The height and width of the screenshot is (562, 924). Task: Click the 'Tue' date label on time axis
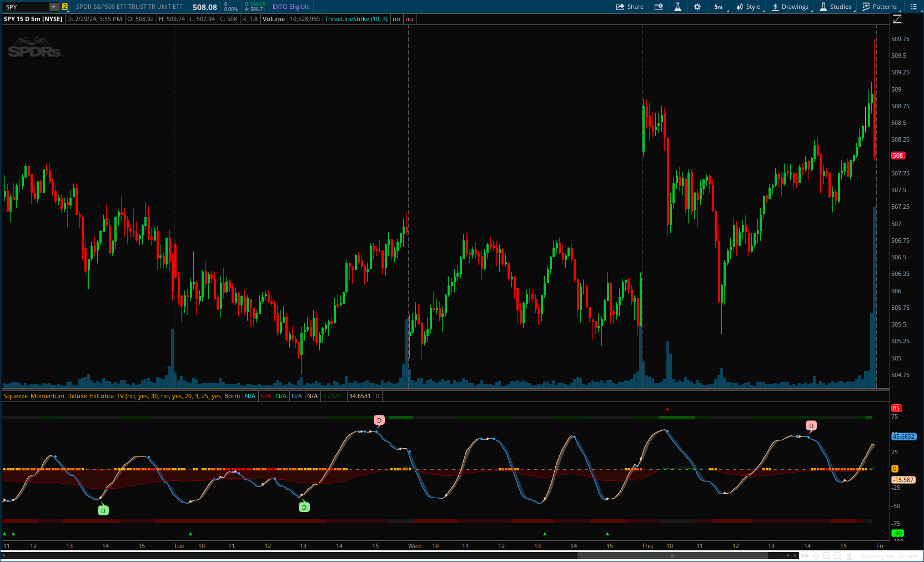[x=179, y=546]
